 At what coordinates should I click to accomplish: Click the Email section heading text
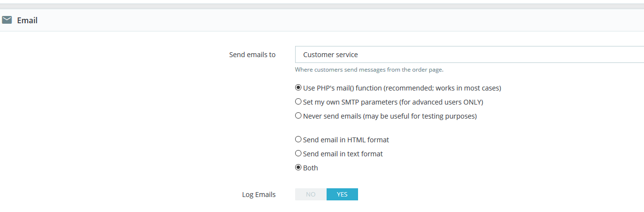27,20
